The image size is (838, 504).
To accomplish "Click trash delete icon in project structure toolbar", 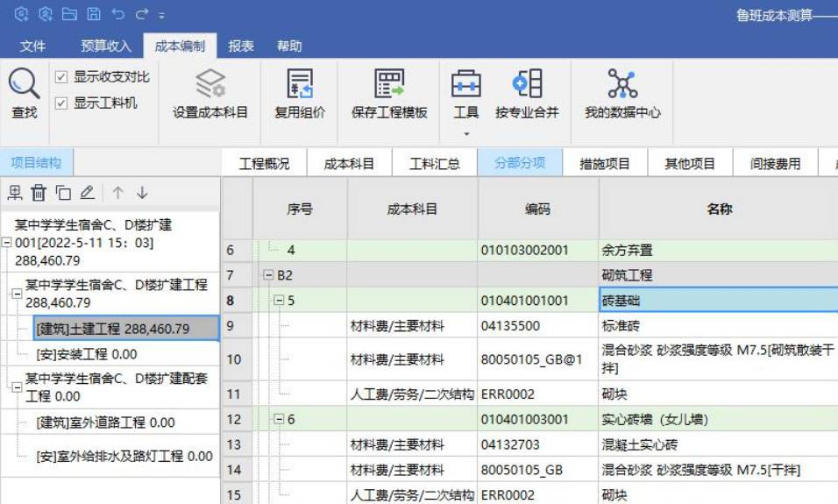I will tap(39, 193).
